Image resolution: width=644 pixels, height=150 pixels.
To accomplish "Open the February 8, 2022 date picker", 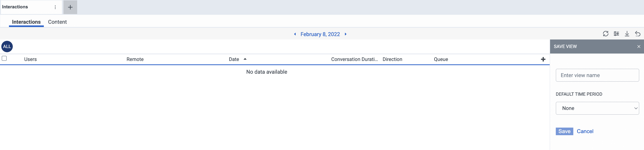I will (320, 34).
